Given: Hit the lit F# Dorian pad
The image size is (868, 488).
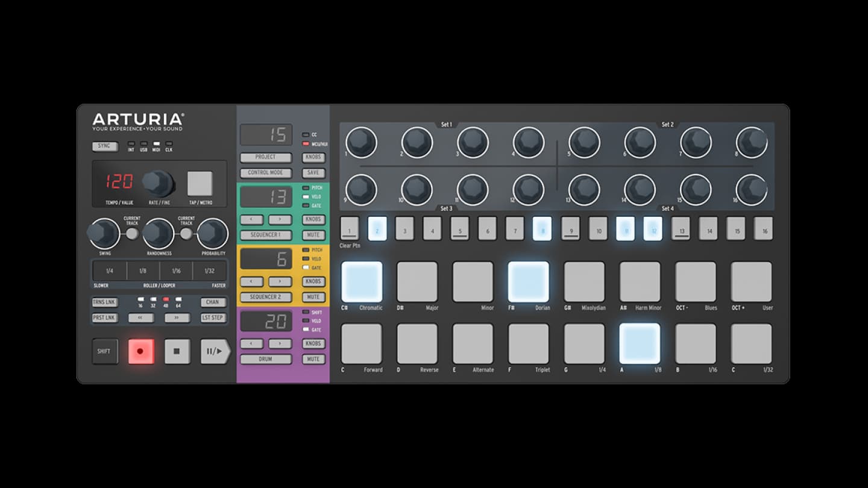Looking at the screenshot, I should (x=529, y=281).
